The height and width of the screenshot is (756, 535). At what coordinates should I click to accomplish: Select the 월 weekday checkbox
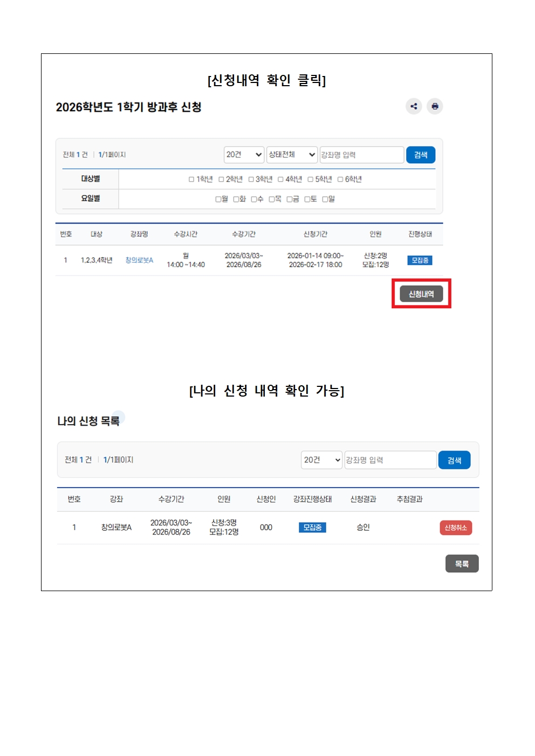(218, 199)
